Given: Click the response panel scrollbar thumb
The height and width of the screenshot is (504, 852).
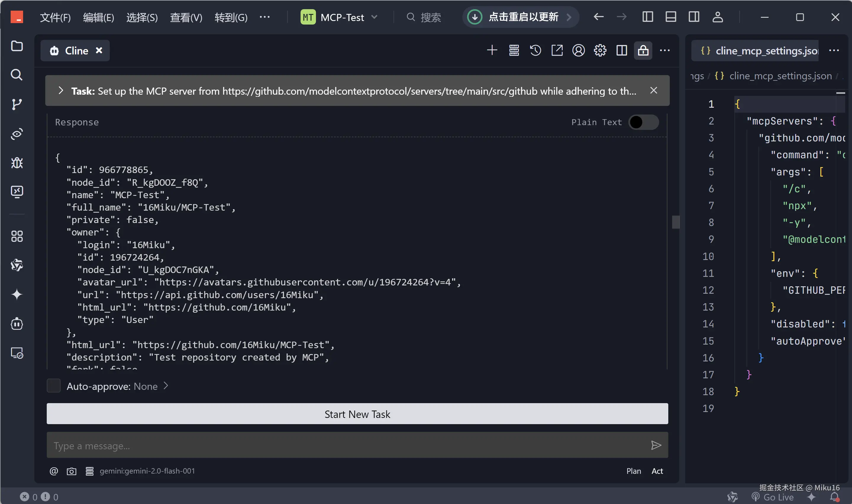Looking at the screenshot, I should coord(676,222).
